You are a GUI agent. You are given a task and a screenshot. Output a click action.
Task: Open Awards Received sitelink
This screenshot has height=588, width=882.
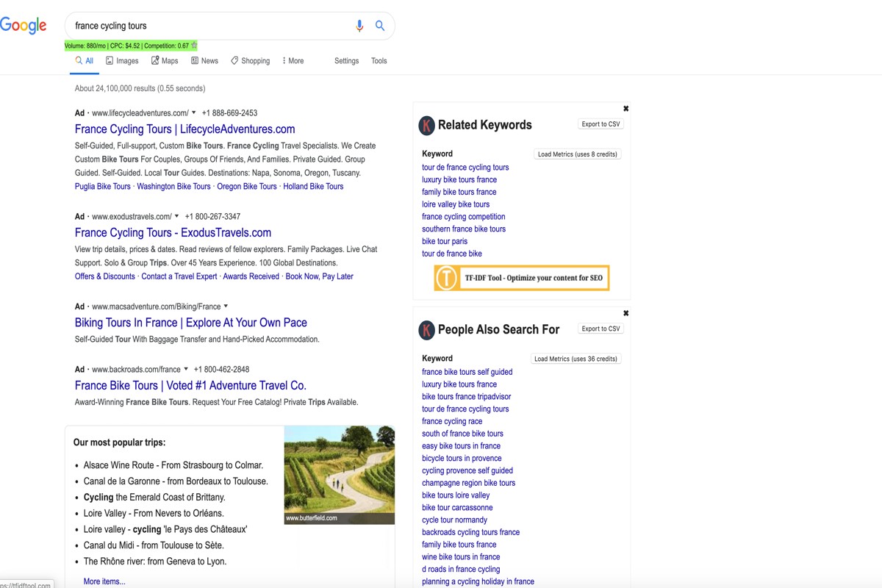click(251, 276)
